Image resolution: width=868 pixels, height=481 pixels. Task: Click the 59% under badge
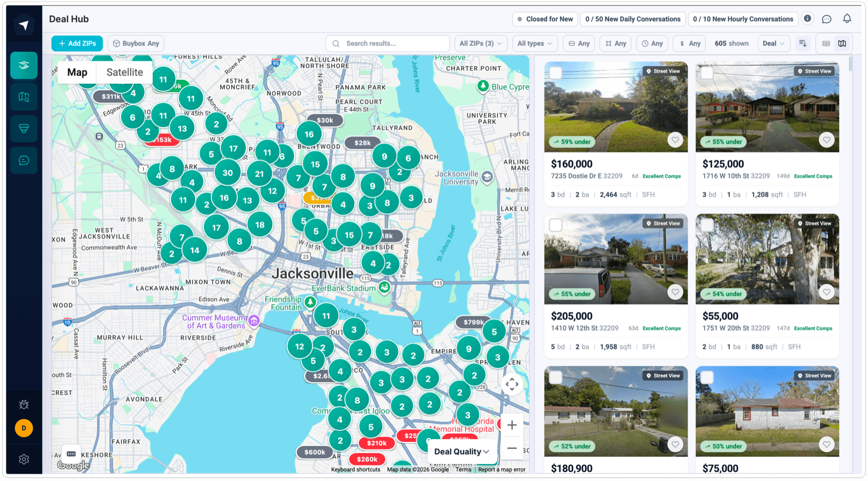coord(572,142)
